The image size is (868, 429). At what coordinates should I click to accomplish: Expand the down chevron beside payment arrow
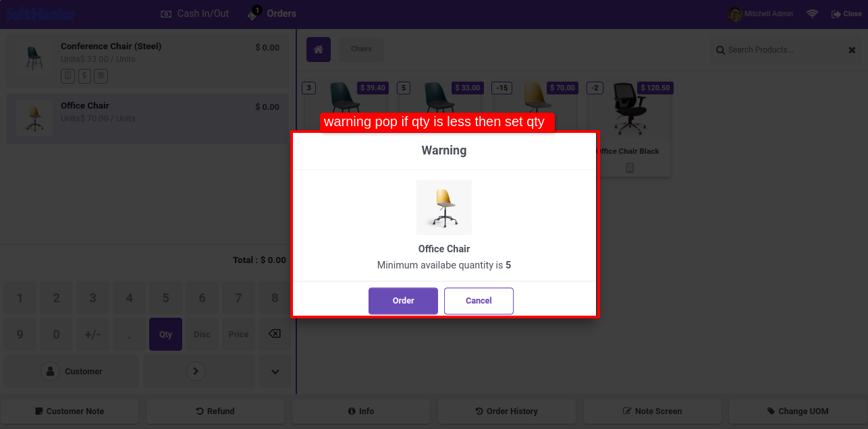(275, 371)
